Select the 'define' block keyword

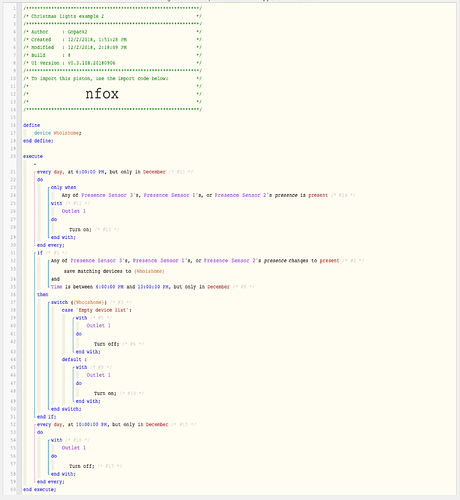coord(31,125)
